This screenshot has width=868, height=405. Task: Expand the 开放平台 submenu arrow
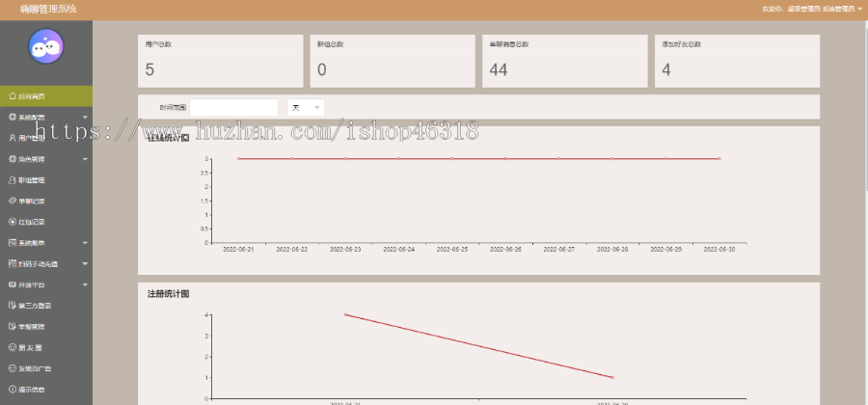pos(85,284)
